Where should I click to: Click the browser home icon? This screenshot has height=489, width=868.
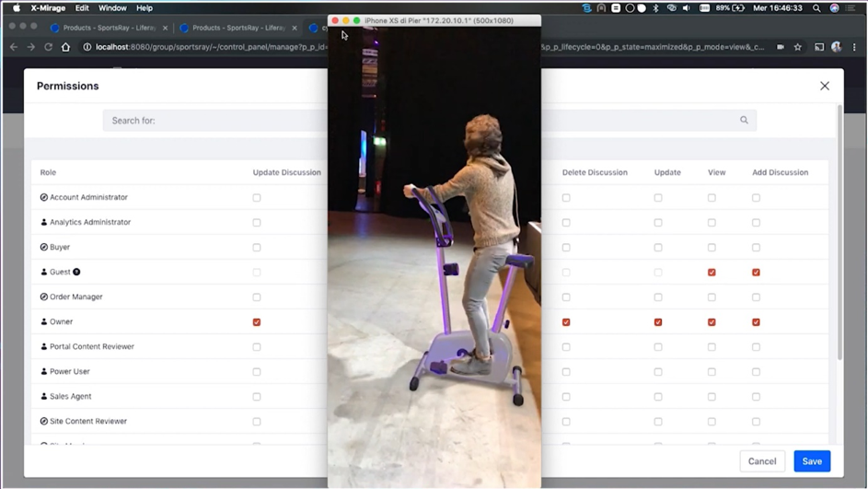click(65, 47)
